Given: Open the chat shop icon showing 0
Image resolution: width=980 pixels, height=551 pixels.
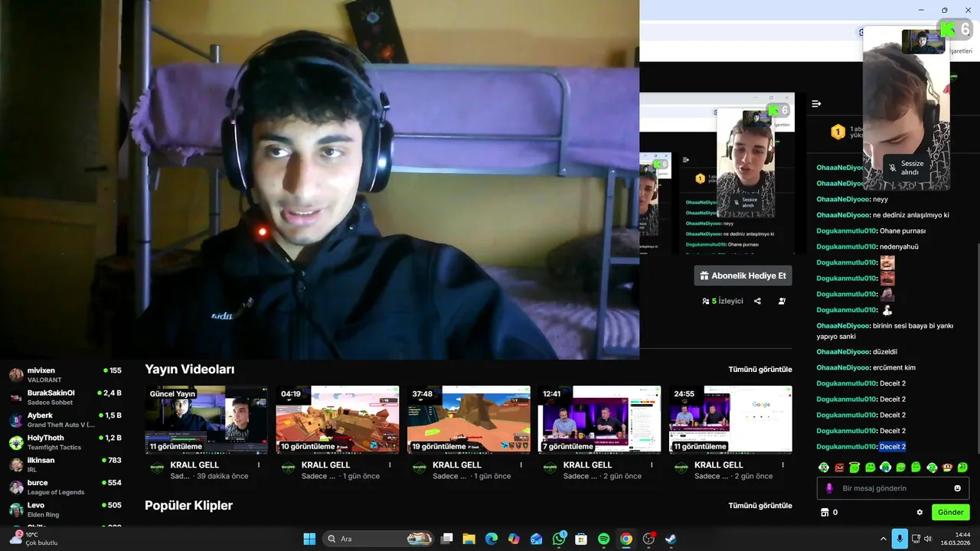Looking at the screenshot, I should tap(825, 512).
